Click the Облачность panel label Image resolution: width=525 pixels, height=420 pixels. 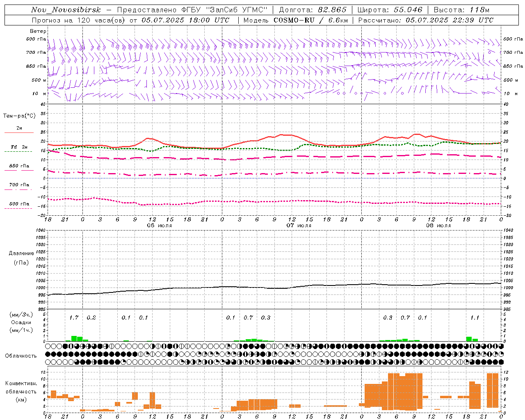coord(21,356)
